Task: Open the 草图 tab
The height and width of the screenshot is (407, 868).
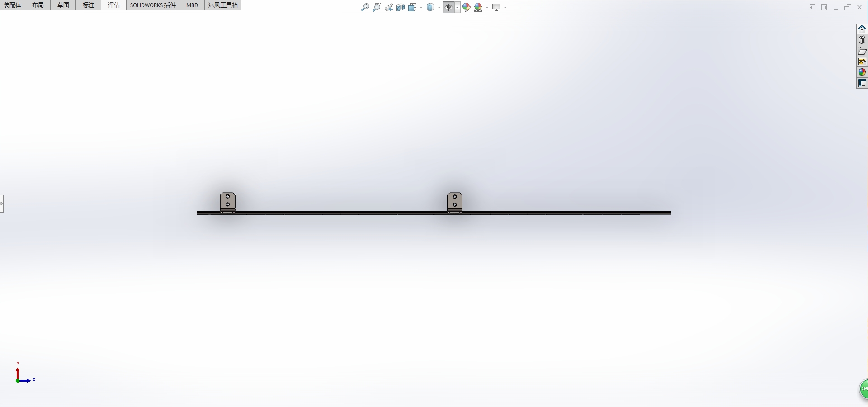Action: [x=63, y=5]
